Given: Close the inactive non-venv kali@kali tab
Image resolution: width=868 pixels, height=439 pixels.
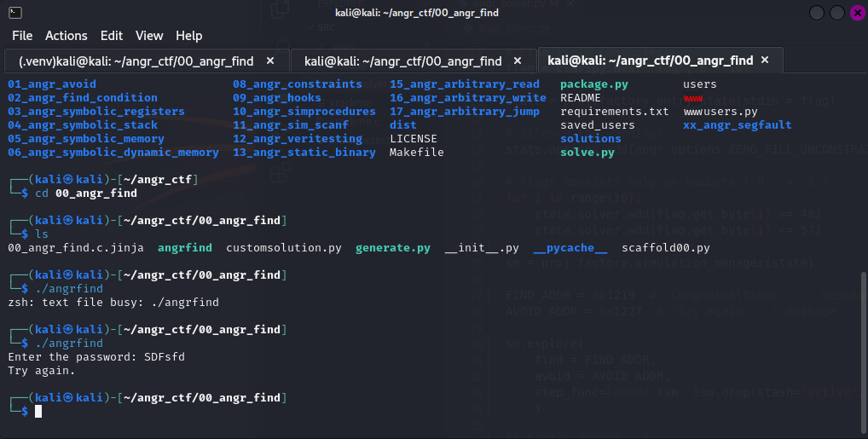Looking at the screenshot, I should point(518,61).
